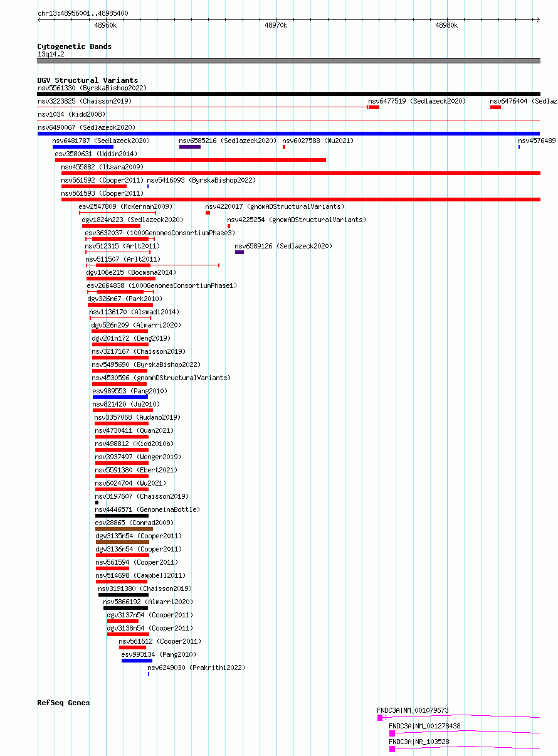Viewport: 558px width, 756px height.
Task: Click the nsv3197607 (Chaisson2019) label
Action: coord(142,496)
